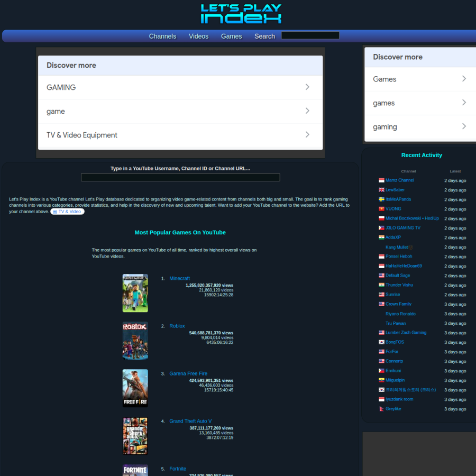Open the Kang Mullet channel link

[399, 247]
